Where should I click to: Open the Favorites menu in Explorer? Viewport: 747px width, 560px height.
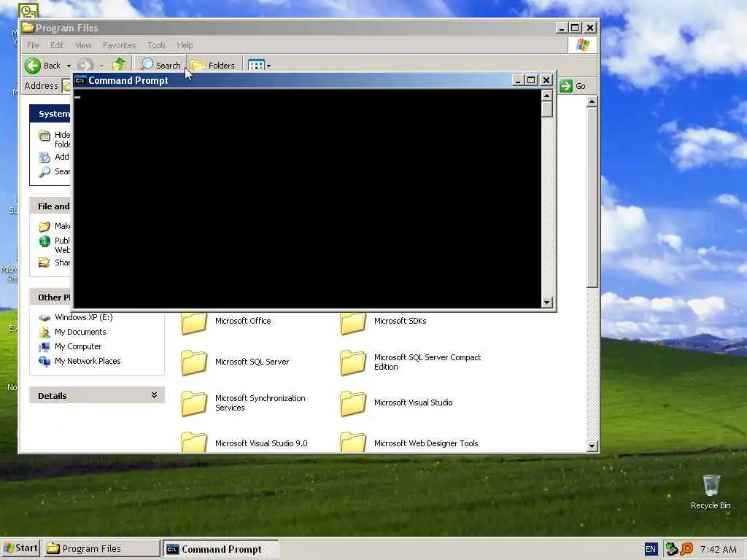click(x=119, y=45)
